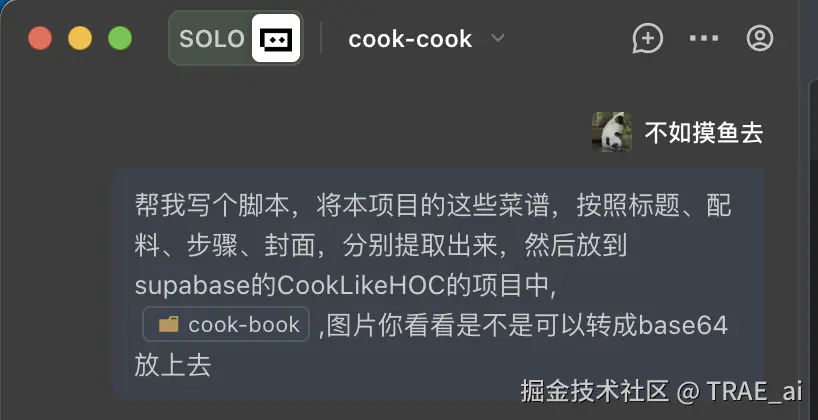This screenshot has height=420, width=818.
Task: Open the user account profile icon
Action: 760,38
